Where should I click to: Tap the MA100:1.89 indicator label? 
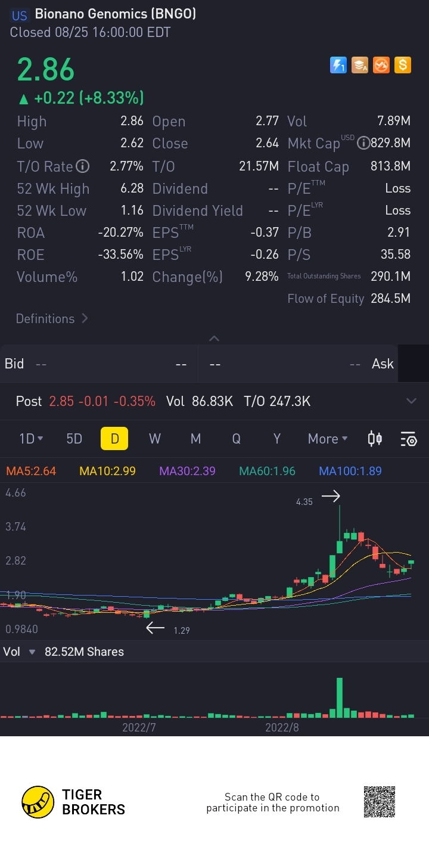tap(350, 471)
